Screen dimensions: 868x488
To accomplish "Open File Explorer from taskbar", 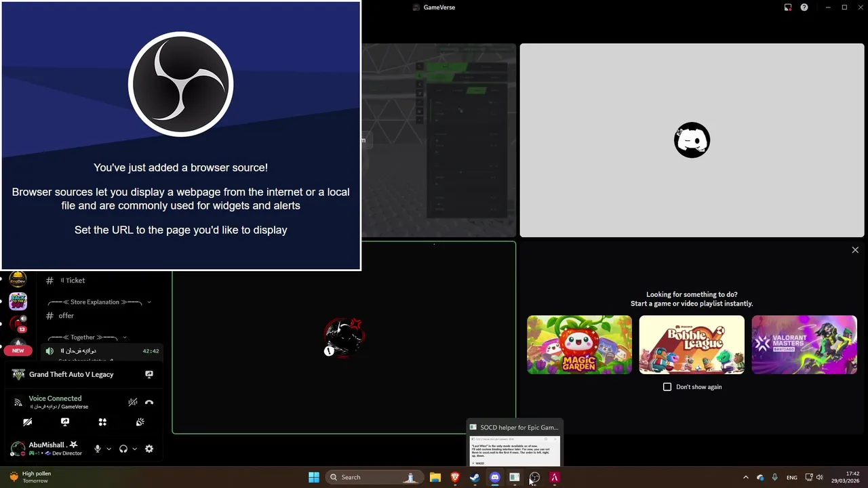I will (435, 477).
